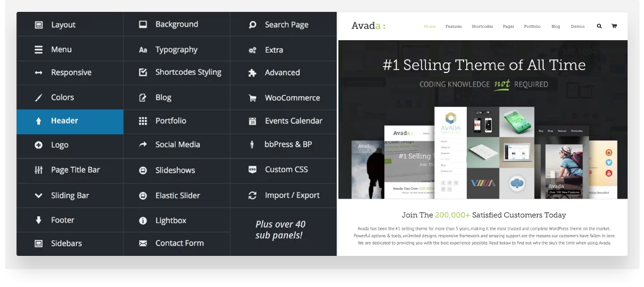Select the Events Calendar label
Image resolution: width=644 pixels, height=287 pixels.
[x=294, y=121]
